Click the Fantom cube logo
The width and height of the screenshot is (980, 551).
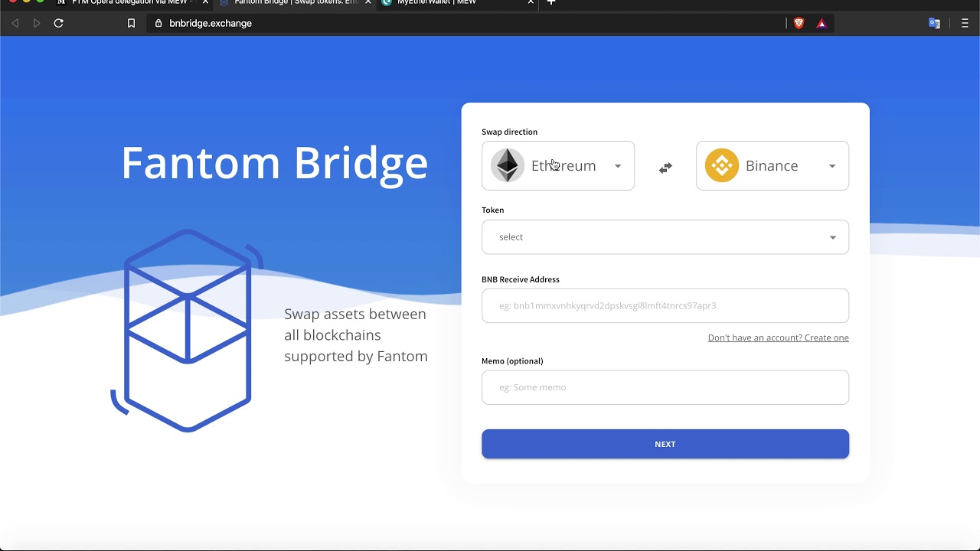188,330
